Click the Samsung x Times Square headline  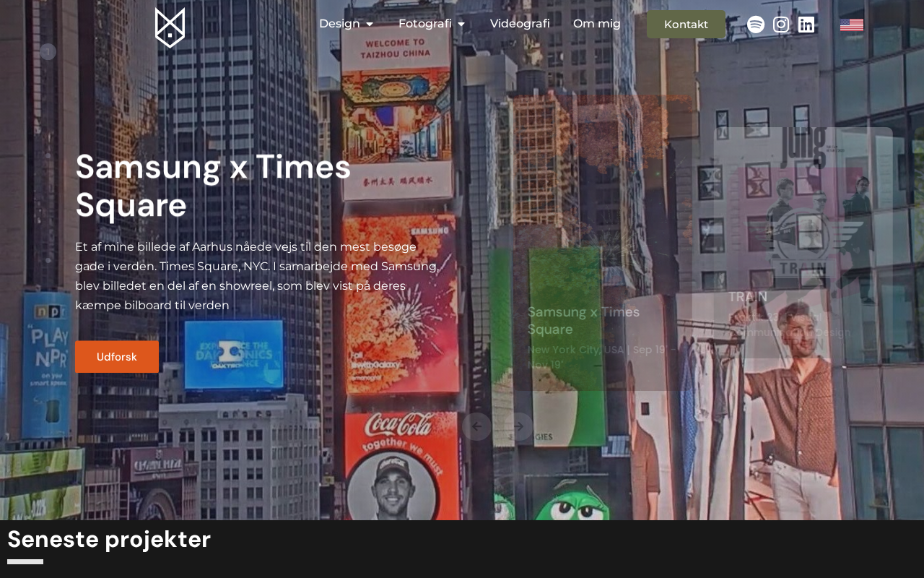tap(214, 186)
